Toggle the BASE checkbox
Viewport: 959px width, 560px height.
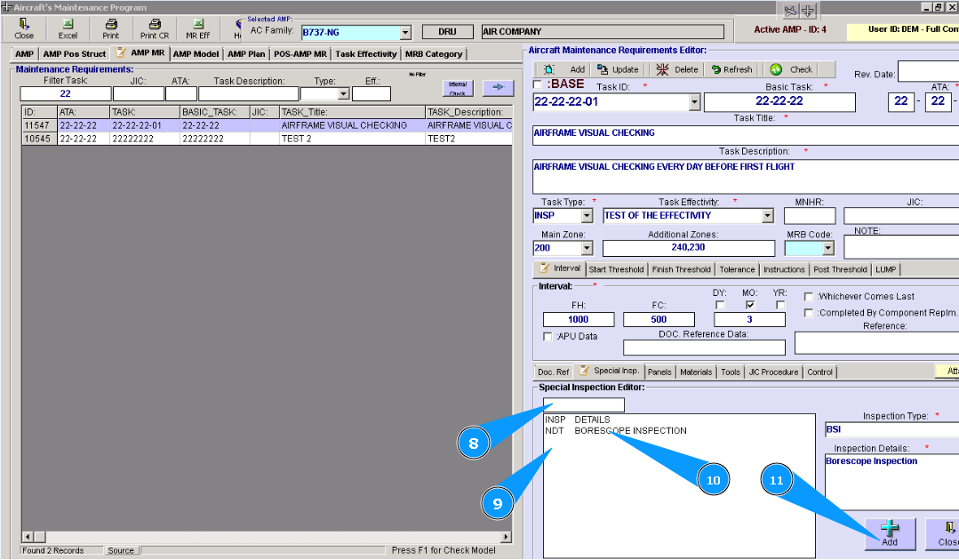(x=538, y=84)
